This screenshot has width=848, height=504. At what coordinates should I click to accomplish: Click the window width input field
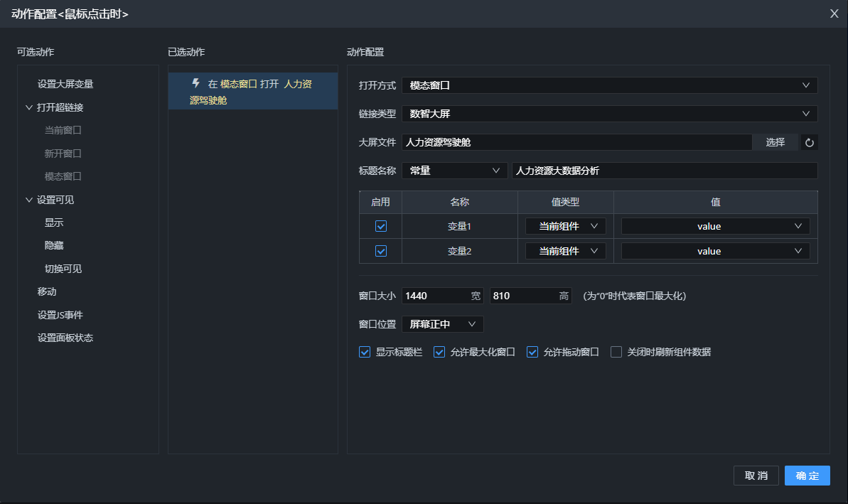[435, 296]
